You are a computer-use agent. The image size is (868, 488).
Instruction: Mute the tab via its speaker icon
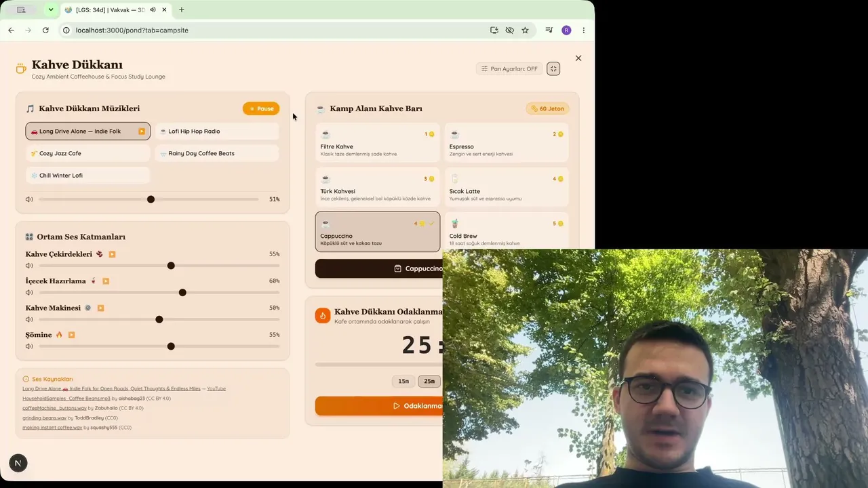point(153,10)
